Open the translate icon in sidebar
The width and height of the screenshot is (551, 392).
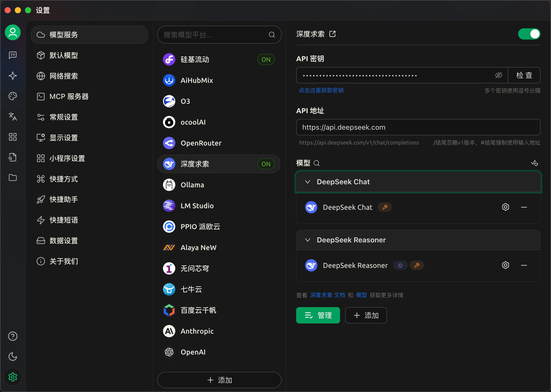click(x=13, y=116)
